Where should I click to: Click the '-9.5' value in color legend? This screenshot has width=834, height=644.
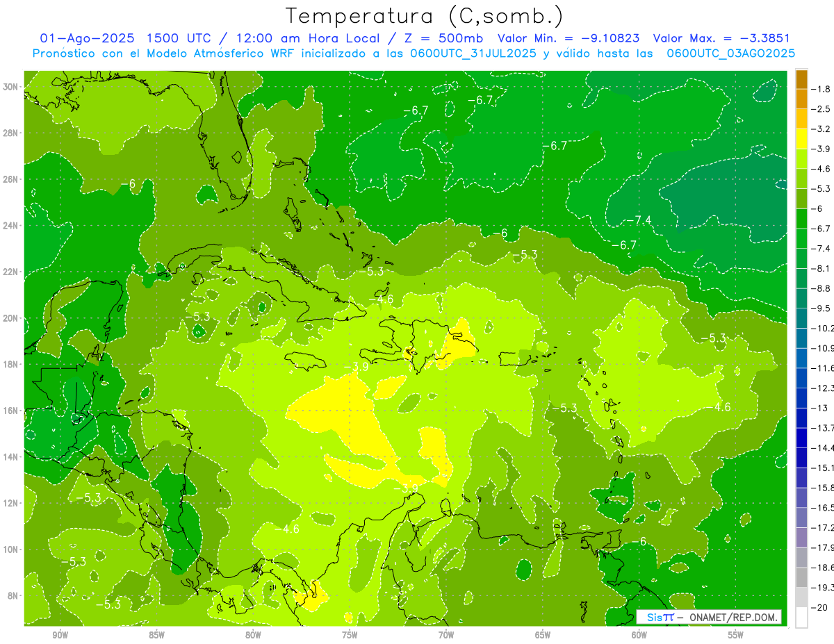coord(822,308)
